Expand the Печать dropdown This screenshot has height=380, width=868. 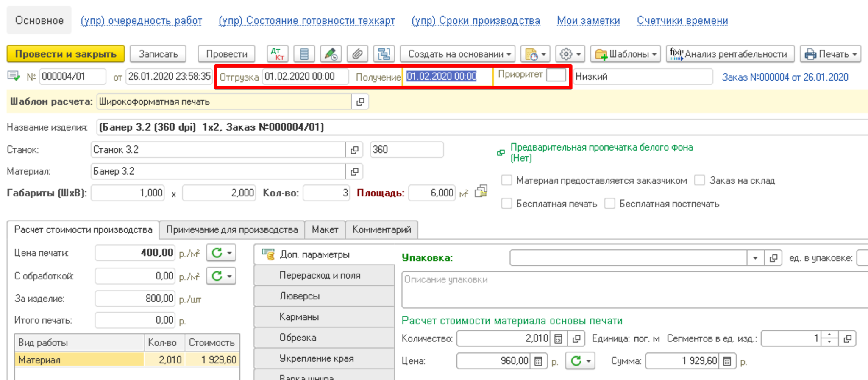point(830,54)
